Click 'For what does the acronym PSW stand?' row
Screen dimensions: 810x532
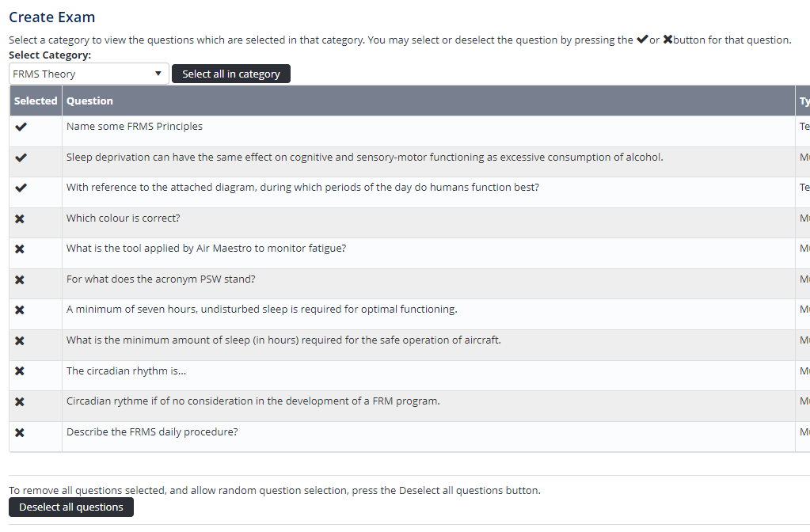point(161,279)
